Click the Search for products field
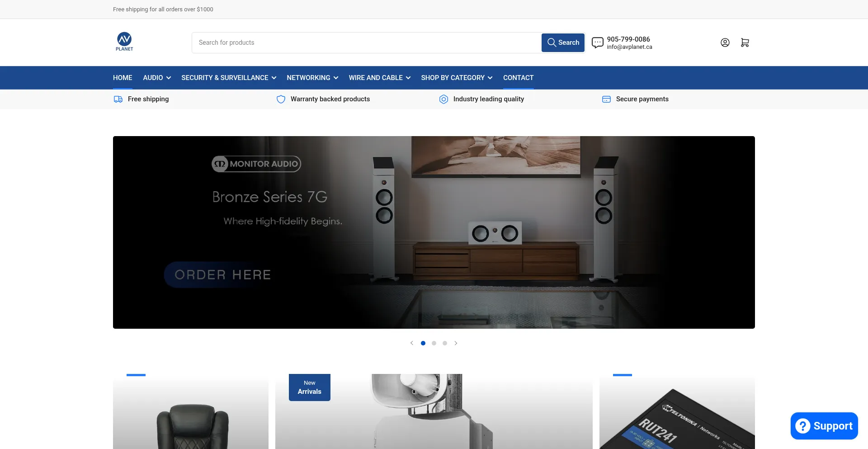 (x=366, y=43)
